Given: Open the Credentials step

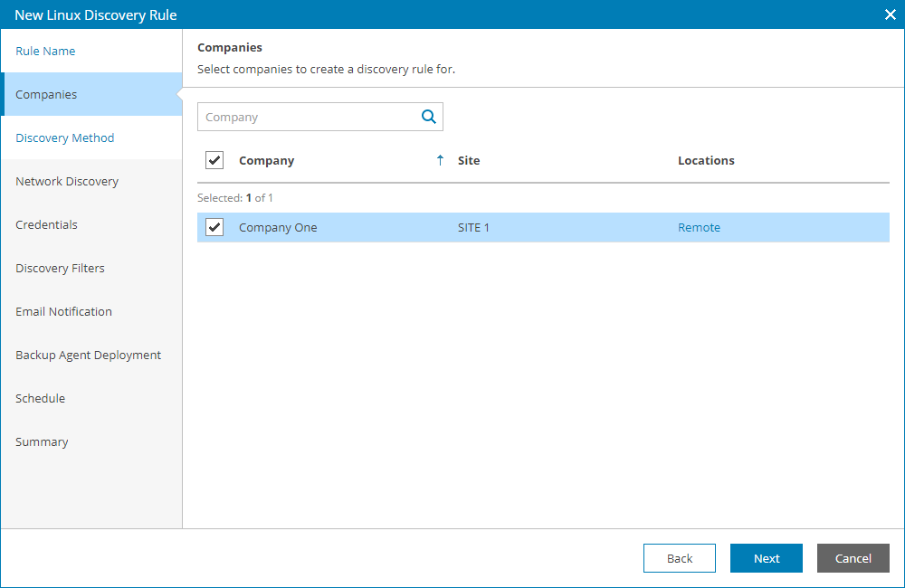Looking at the screenshot, I should (46, 225).
